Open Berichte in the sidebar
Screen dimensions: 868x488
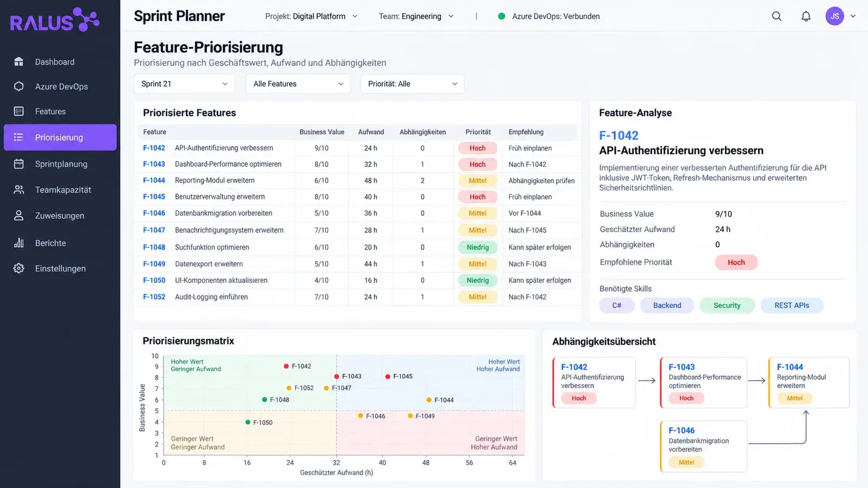point(60,243)
